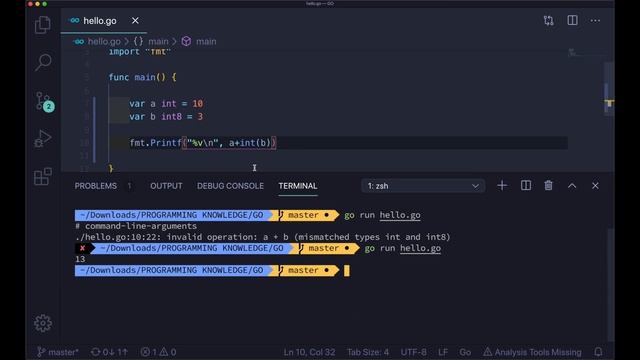Change end-of-line sequence LF
The width and height of the screenshot is (640, 360).
click(x=443, y=352)
